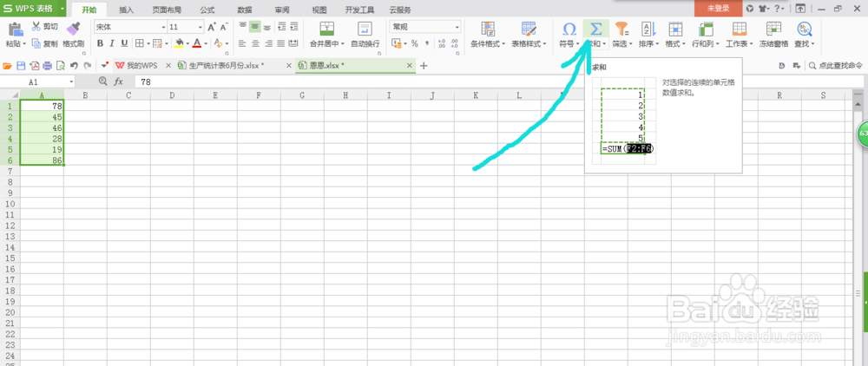The image size is (868, 366).
Task: Click the fx insert function icon
Action: pyautogui.click(x=118, y=82)
